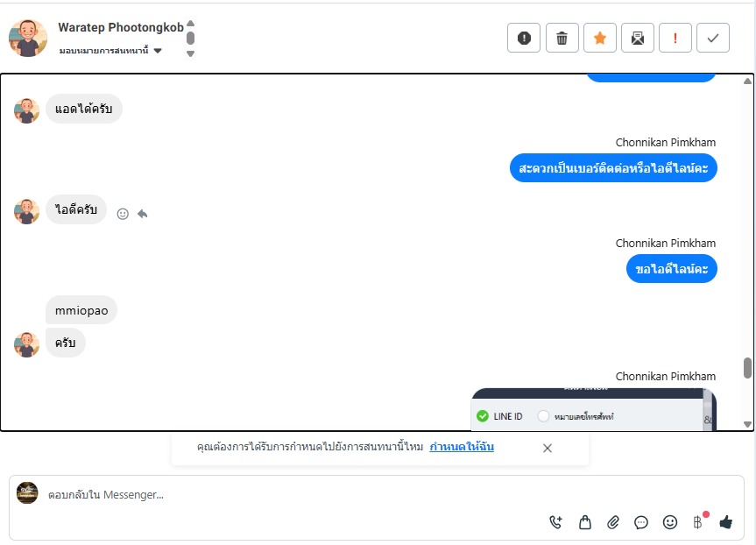This screenshot has height=545, width=756.
Task: Mark conversation as spam icon
Action: pyautogui.click(x=524, y=38)
